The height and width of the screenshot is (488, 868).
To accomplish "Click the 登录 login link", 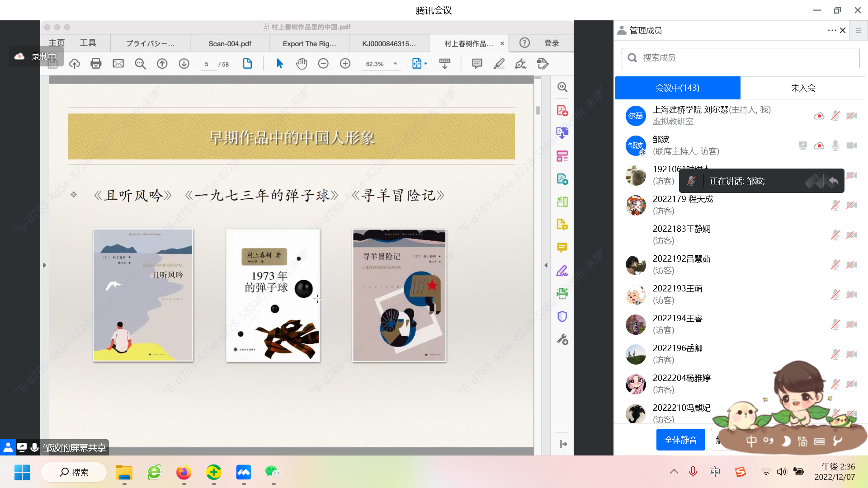I will coord(552,43).
